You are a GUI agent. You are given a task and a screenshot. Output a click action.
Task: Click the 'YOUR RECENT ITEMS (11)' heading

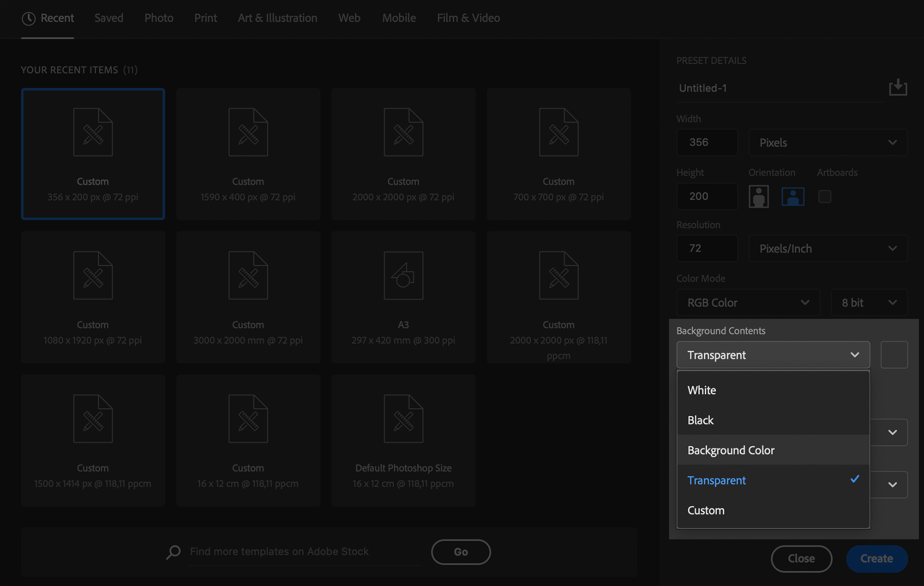[x=79, y=70]
